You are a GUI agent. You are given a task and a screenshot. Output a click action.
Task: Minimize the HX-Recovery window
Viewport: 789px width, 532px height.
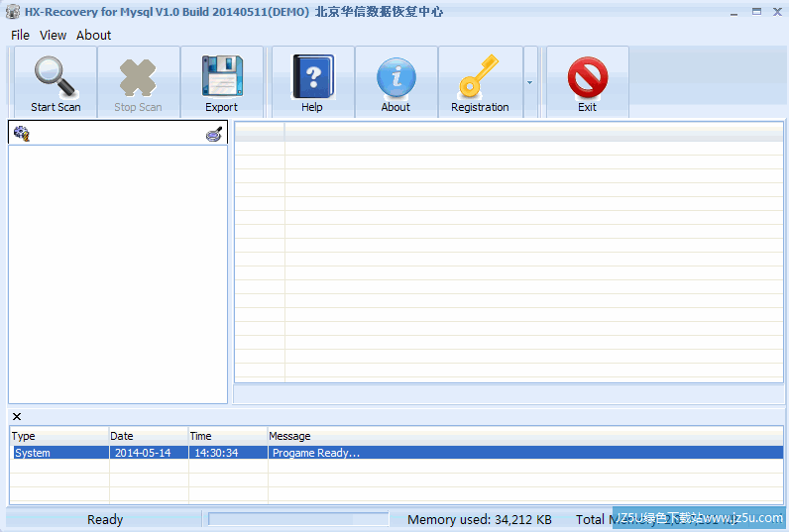point(734,12)
